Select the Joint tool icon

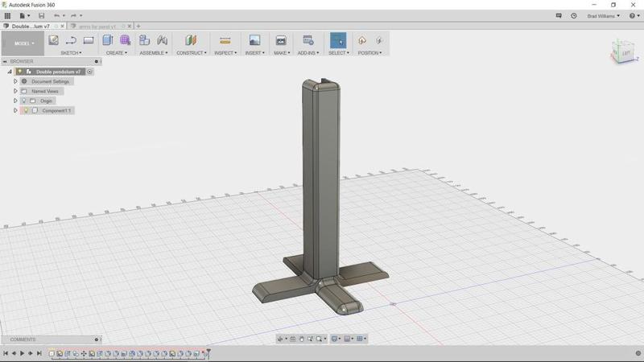click(x=163, y=40)
